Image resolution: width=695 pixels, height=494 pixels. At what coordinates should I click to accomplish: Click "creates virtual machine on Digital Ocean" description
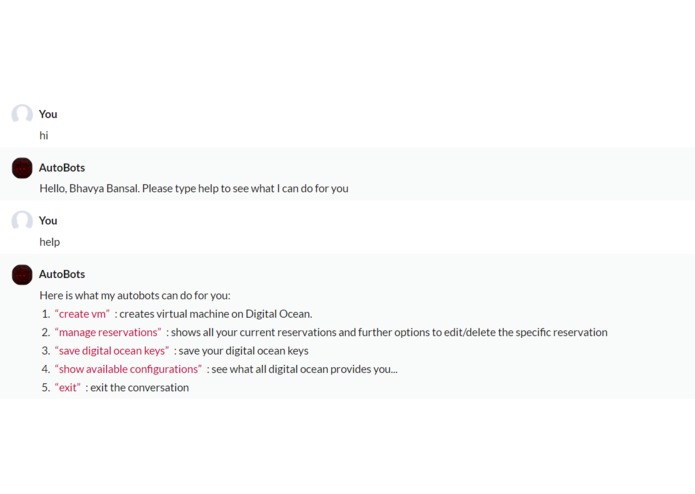tap(216, 314)
